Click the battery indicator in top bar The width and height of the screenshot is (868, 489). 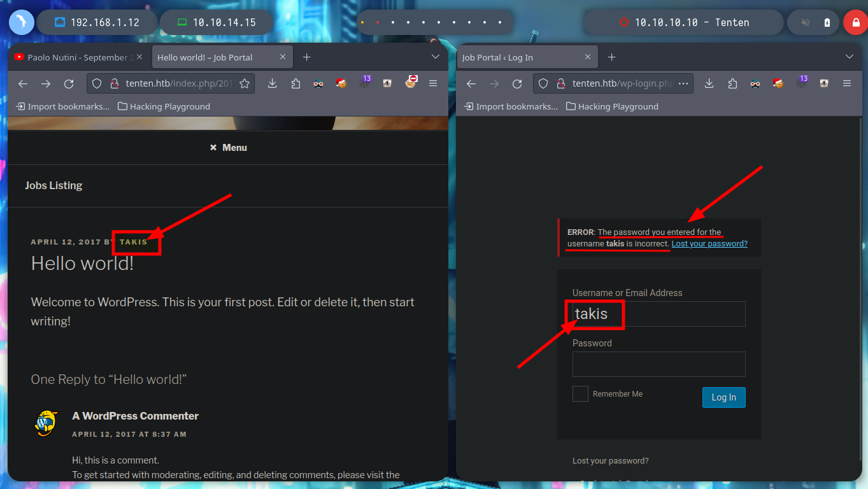pyautogui.click(x=827, y=22)
